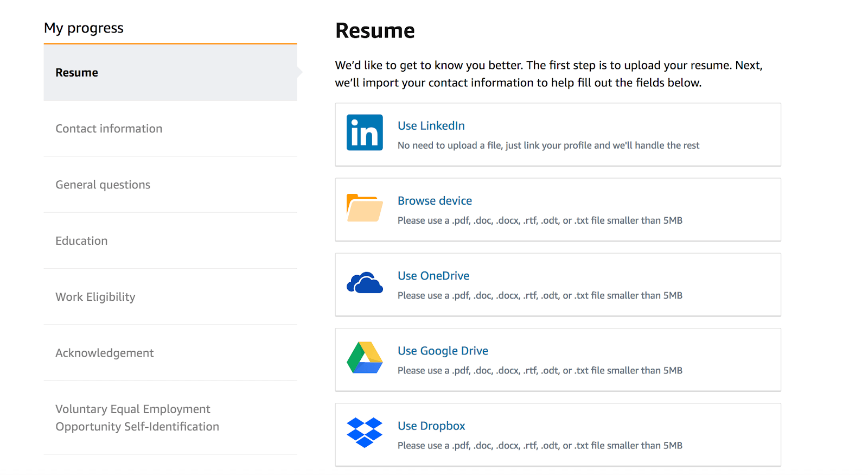Image resolution: width=868 pixels, height=475 pixels.
Task: Click the Google Drive triangle icon
Action: 365,358
